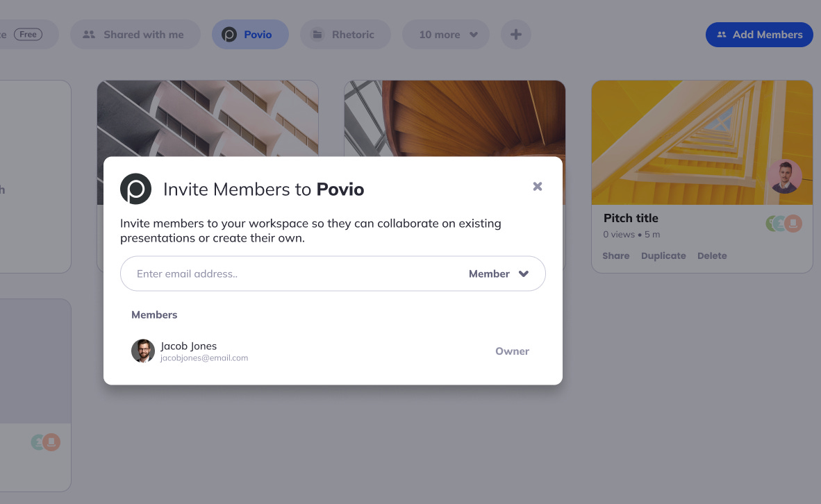Switch to Shared with me tab

(135, 35)
